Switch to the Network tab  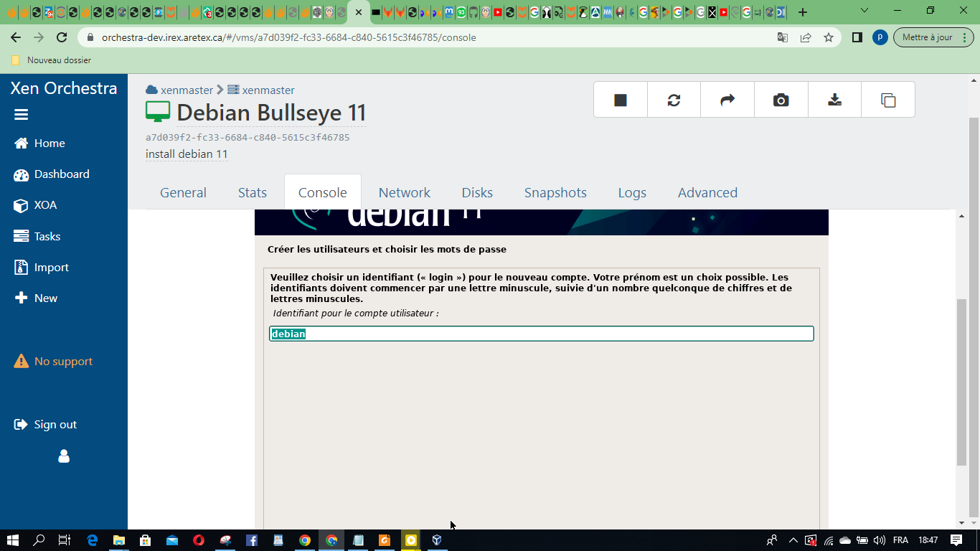405,192
